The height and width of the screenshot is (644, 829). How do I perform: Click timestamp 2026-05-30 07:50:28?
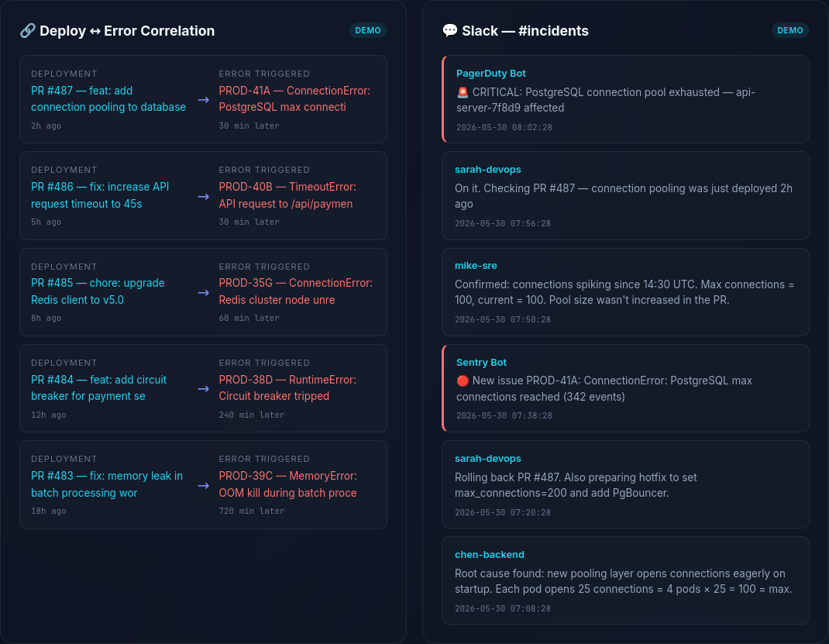click(502, 320)
